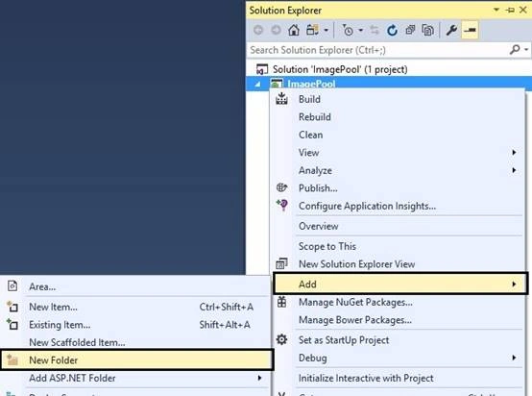Click the Solution and Folders switch view icon
532x396 pixels.
pos(312,30)
